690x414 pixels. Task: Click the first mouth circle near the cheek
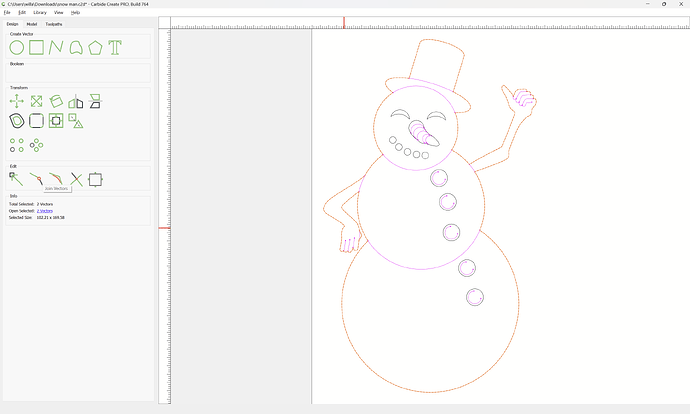pyautogui.click(x=393, y=140)
